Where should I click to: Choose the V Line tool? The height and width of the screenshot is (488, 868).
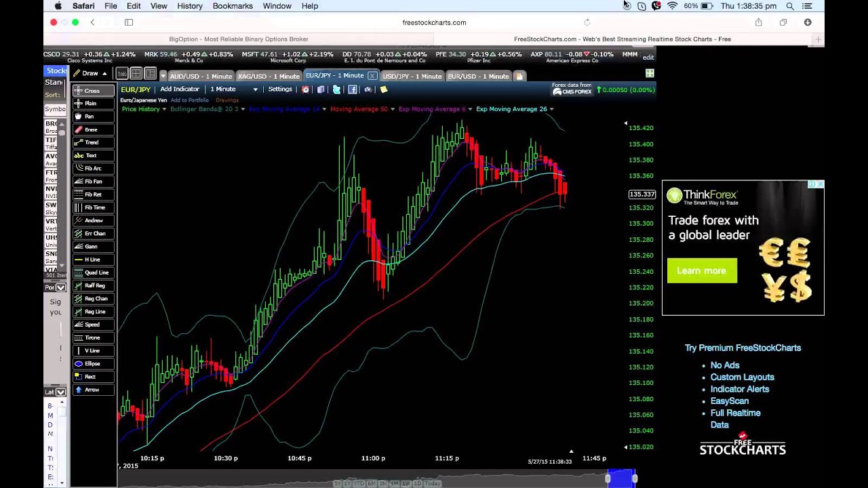point(93,350)
